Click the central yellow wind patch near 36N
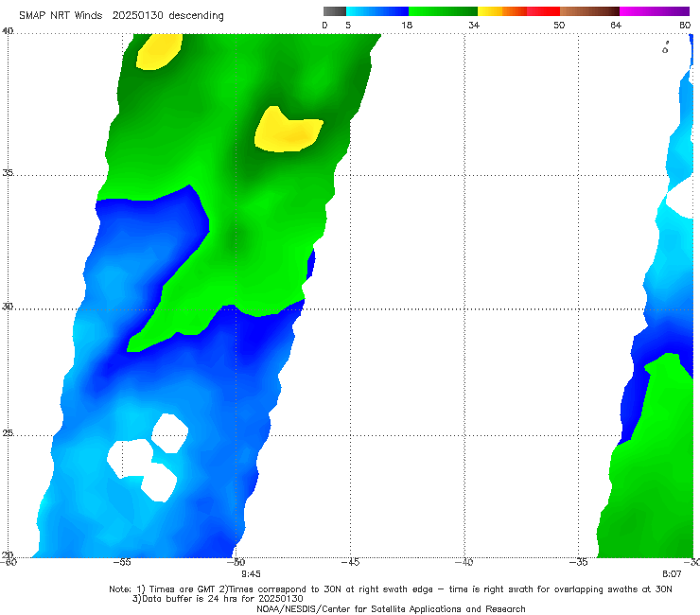The image size is (700, 615). coord(288,131)
